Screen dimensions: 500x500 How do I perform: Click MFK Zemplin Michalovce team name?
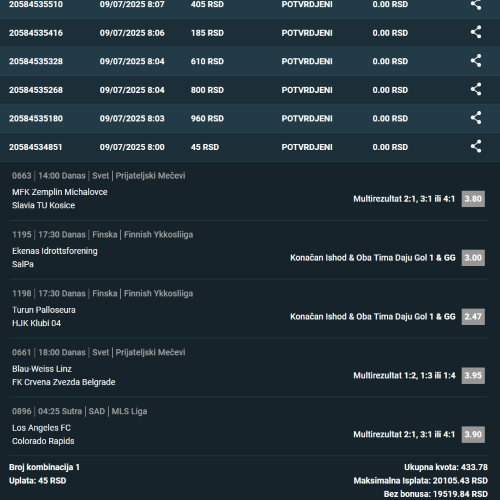[60, 192]
